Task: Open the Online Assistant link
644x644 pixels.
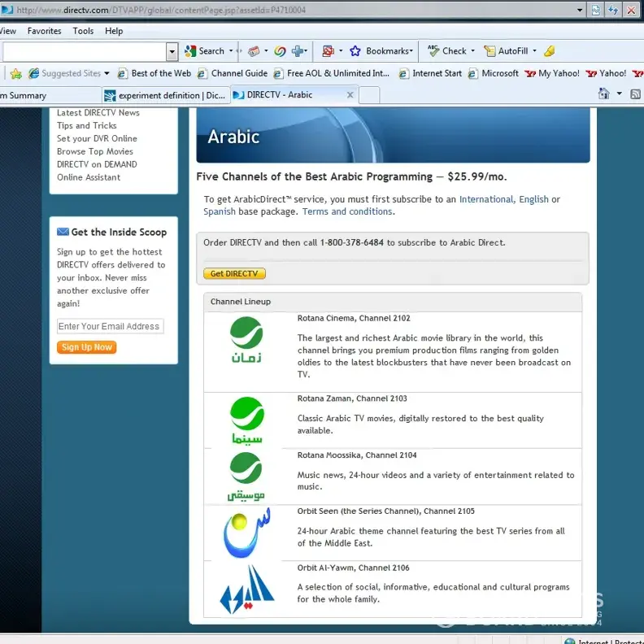Action: tap(89, 177)
